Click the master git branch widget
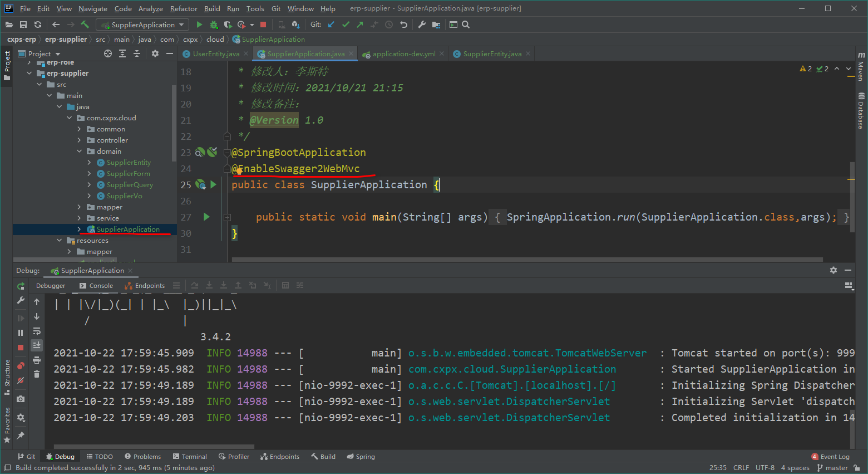The image size is (868, 474). coord(832,468)
